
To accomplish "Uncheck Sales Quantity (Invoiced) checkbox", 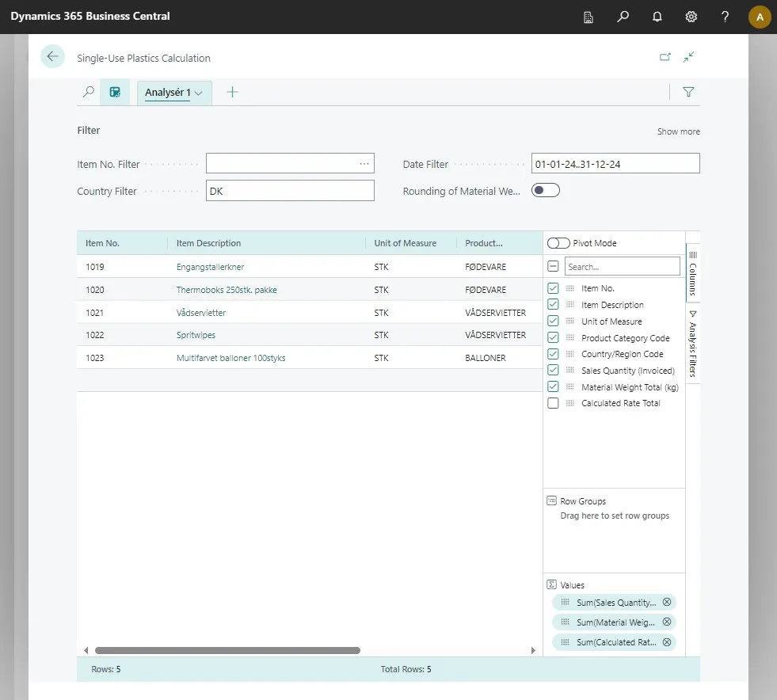I will [553, 371].
